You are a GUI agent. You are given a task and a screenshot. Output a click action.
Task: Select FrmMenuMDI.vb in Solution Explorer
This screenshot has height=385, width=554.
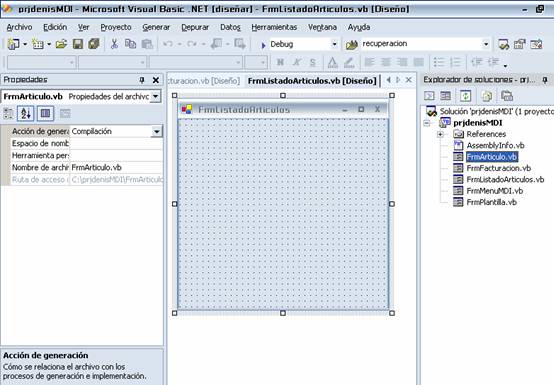[x=494, y=191]
